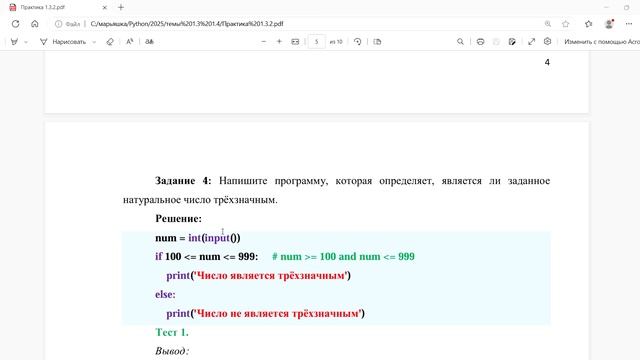Image resolution: width=640 pixels, height=360 pixels.
Task: Go to the browser home page
Action: click(x=35, y=24)
